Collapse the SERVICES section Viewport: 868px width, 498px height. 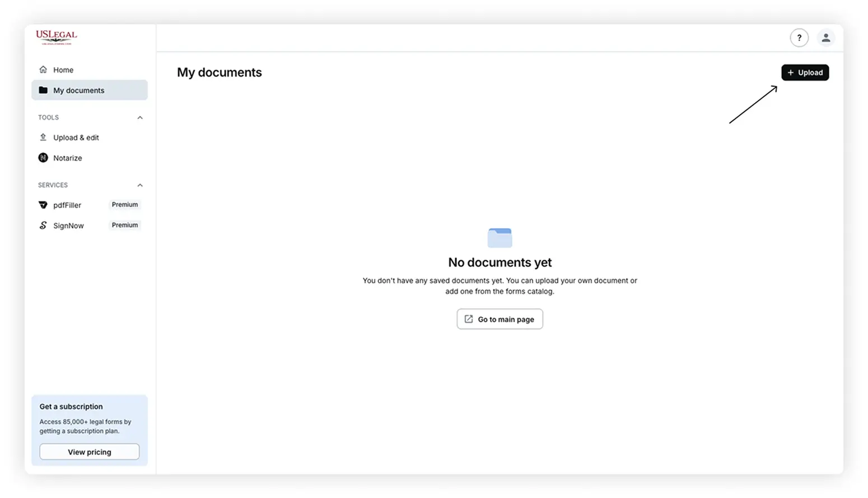139,185
